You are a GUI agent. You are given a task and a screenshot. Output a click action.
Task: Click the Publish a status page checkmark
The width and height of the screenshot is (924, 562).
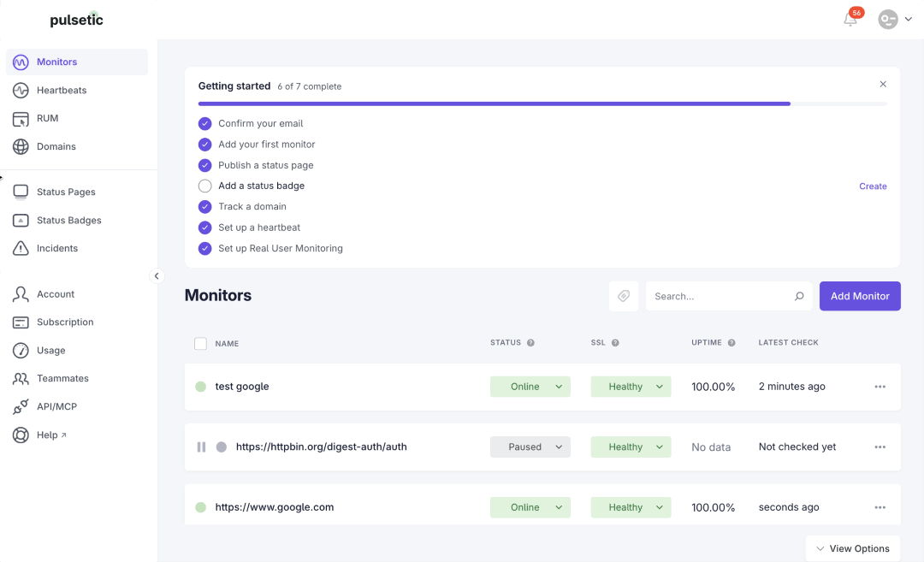tap(204, 166)
